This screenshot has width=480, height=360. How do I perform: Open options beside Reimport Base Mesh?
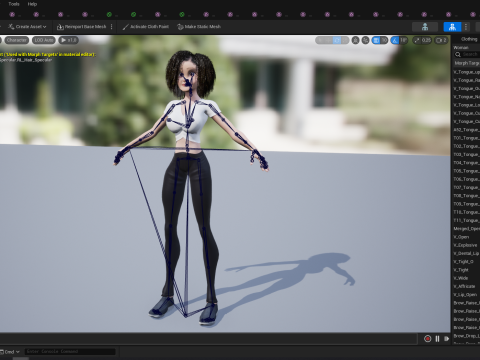[111, 27]
